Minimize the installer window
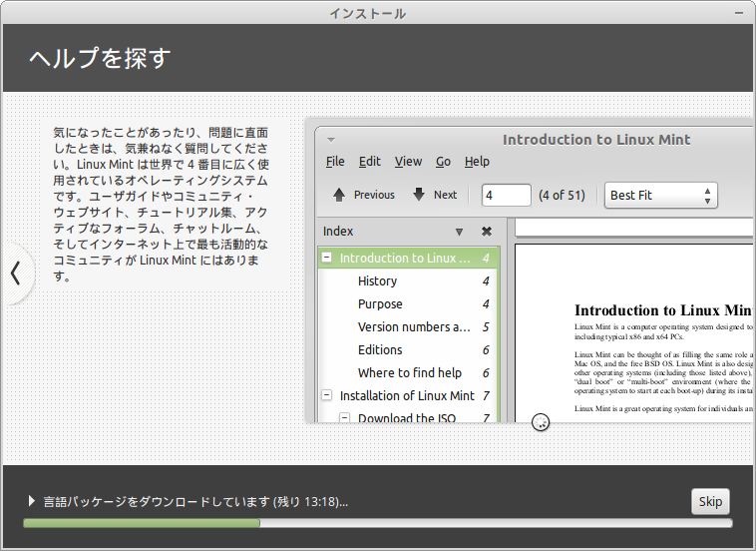This screenshot has height=551, width=756. (739, 13)
